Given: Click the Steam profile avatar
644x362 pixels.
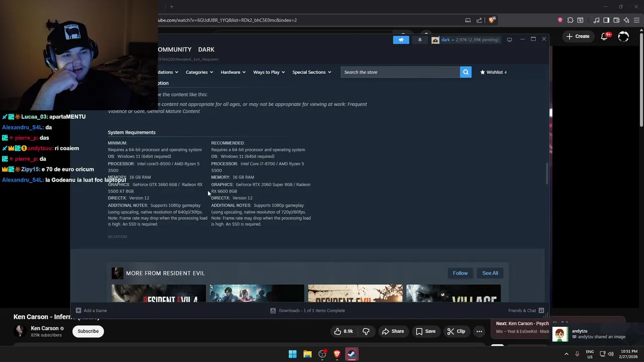Looking at the screenshot, I should [x=435, y=40].
